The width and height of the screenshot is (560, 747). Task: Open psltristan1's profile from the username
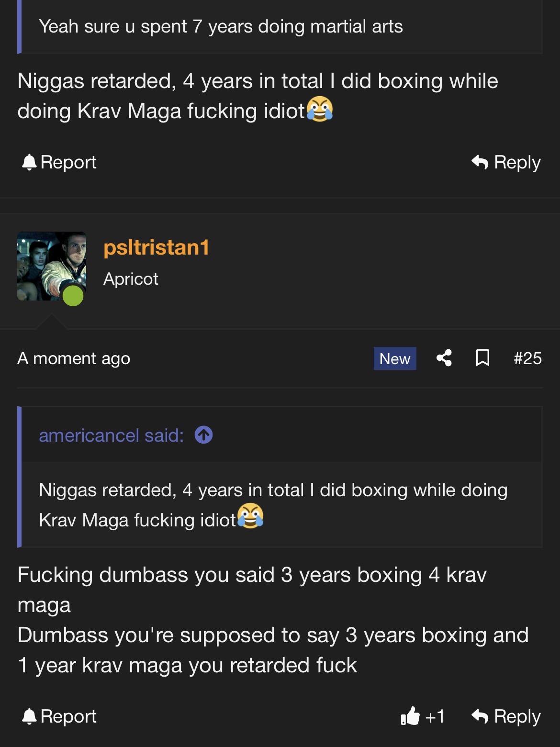(x=156, y=247)
